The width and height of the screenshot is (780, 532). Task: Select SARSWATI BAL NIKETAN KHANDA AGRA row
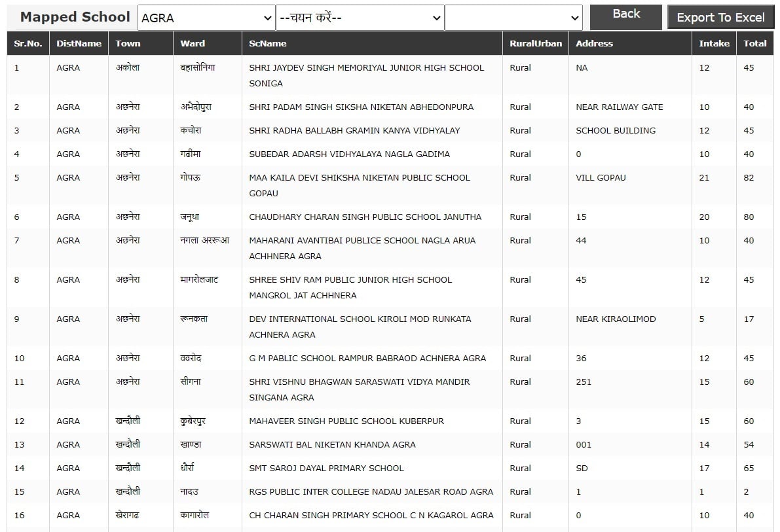pyautogui.click(x=390, y=444)
